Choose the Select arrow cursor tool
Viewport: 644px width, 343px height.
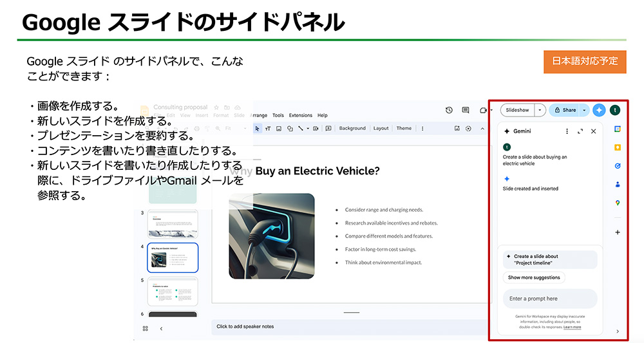pyautogui.click(x=257, y=129)
